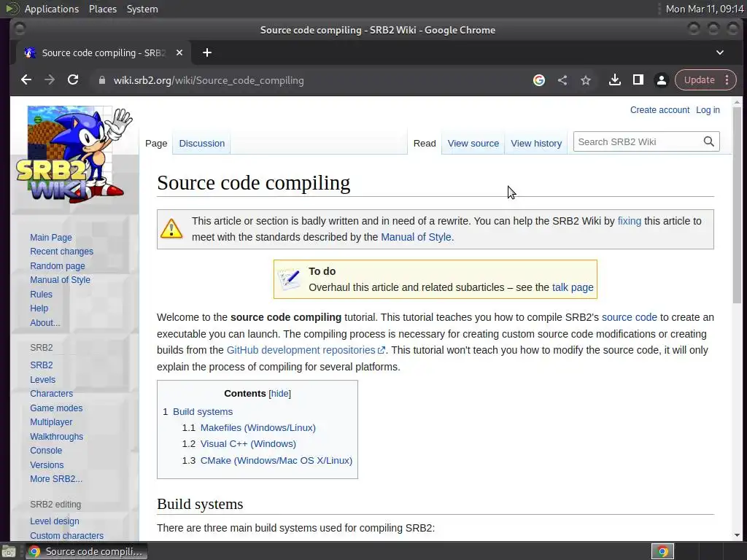Open the View source tab
This screenshot has width=747, height=560.
tap(473, 144)
